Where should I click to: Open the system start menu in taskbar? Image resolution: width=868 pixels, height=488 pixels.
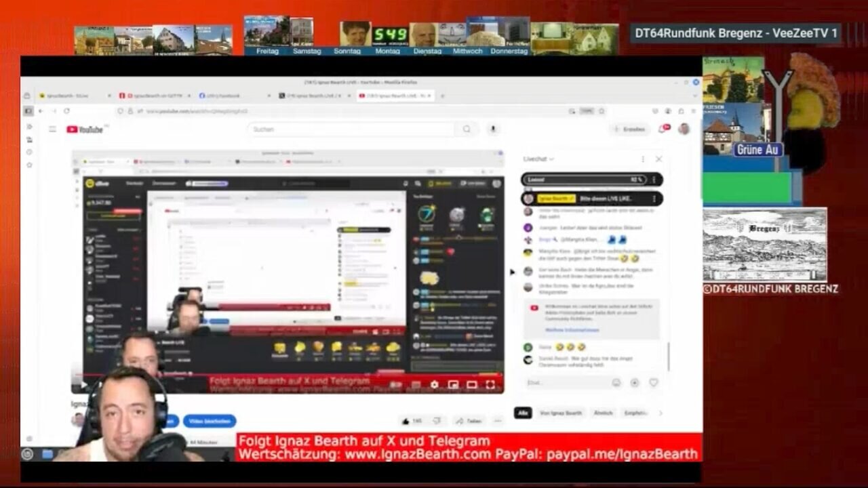(28, 454)
